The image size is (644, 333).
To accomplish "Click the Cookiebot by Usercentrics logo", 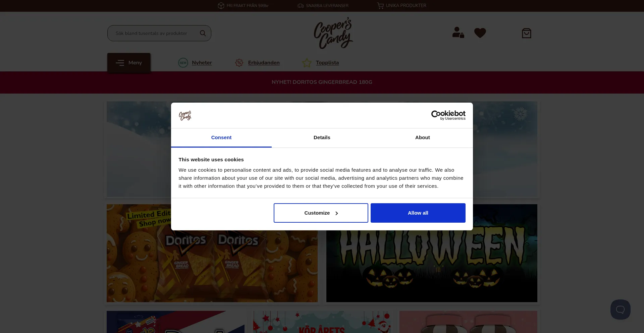I will (x=448, y=115).
